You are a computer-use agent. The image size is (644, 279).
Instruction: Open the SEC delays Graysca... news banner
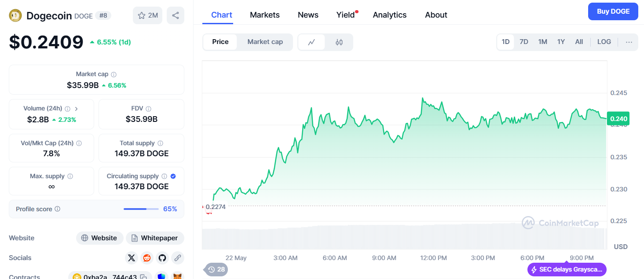click(567, 270)
